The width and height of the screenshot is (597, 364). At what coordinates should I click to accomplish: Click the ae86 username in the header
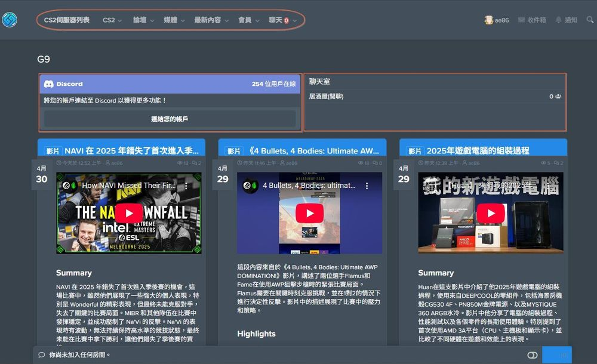tap(501, 20)
